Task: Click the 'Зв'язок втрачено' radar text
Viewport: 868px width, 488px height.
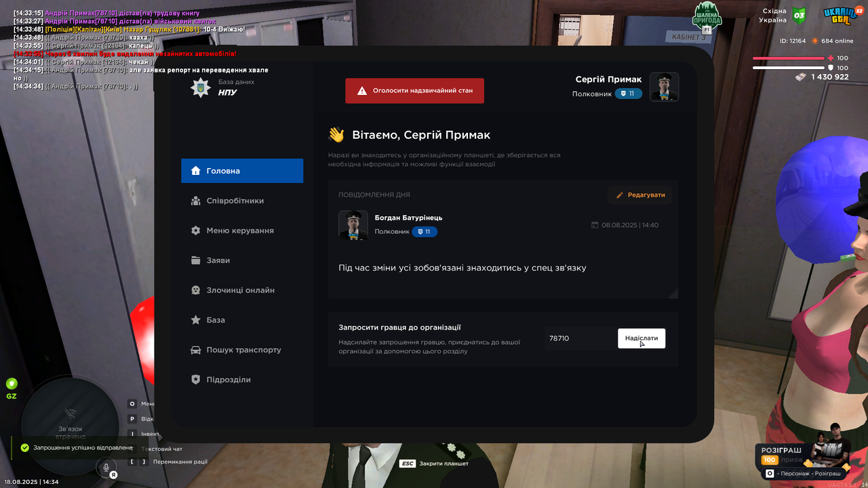Action: pos(70,433)
